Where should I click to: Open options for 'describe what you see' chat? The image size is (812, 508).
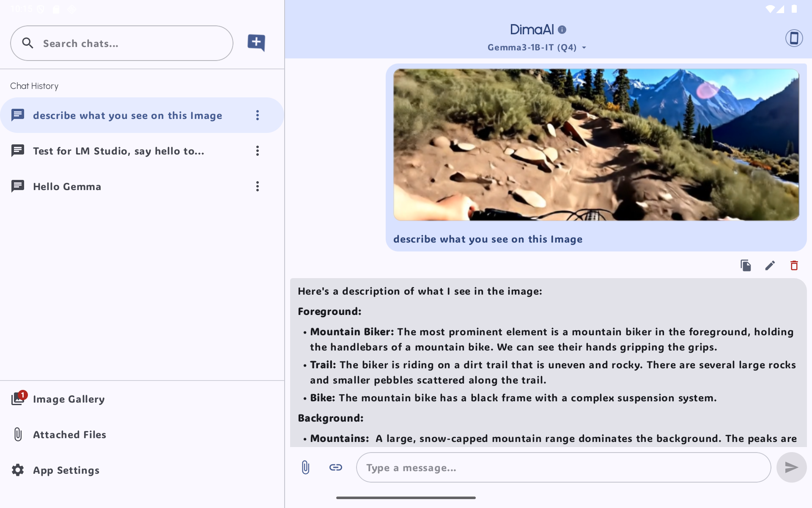click(x=258, y=115)
